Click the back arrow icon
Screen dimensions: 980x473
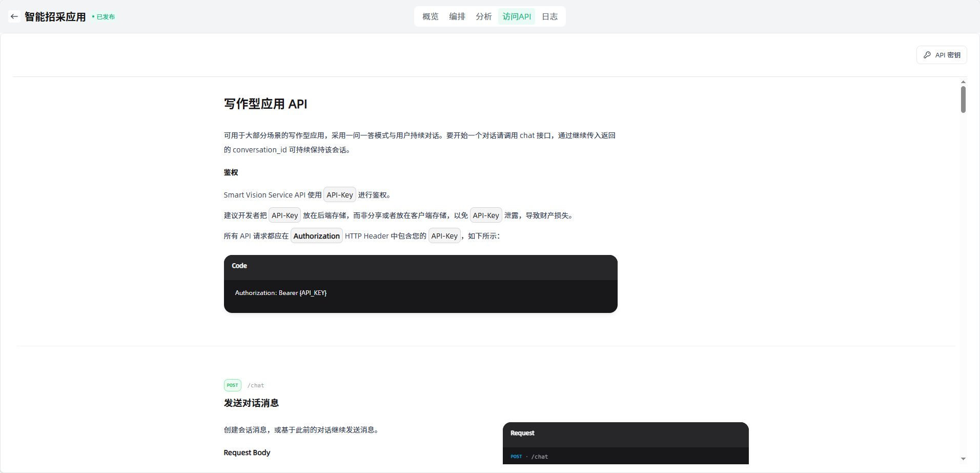pos(14,16)
